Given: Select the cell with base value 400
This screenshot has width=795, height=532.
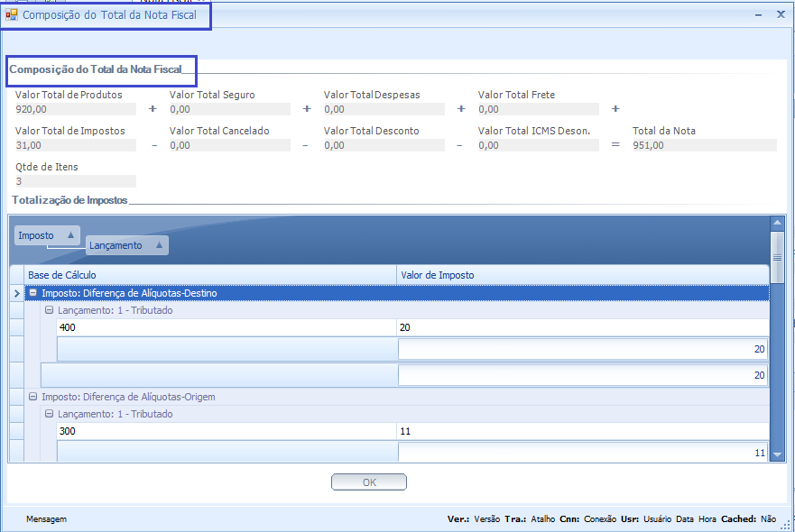Looking at the screenshot, I should point(226,327).
